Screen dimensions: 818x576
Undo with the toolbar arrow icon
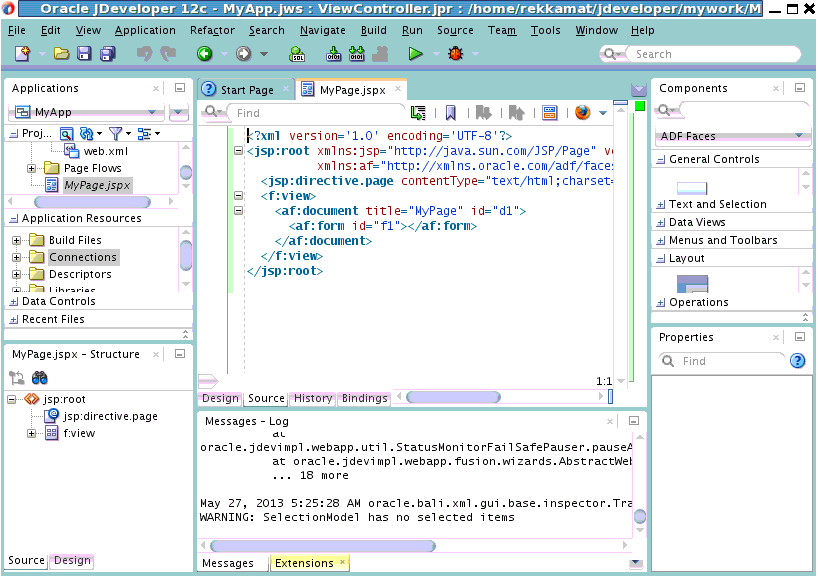point(145,53)
